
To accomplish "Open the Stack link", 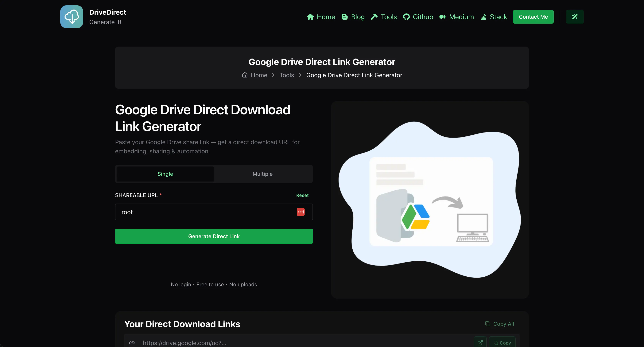I will (x=494, y=17).
